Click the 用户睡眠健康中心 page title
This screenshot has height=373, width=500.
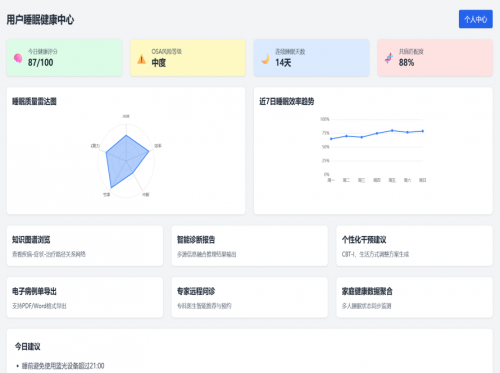click(40, 20)
